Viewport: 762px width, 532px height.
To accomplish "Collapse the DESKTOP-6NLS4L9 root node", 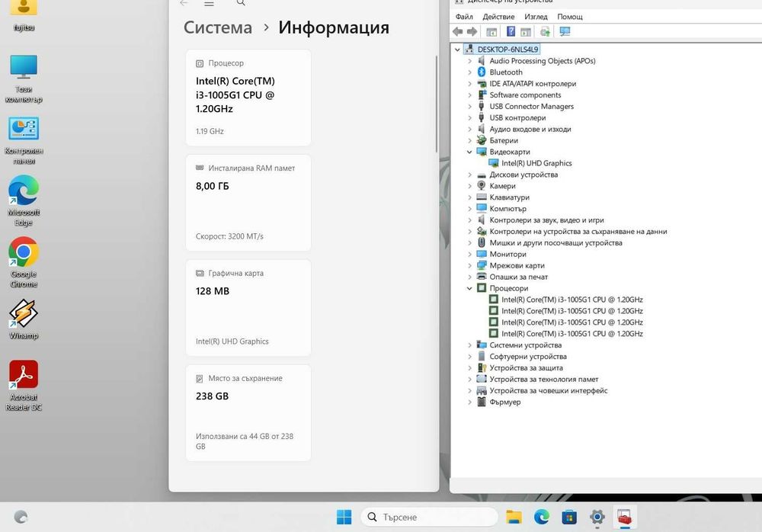I will (x=457, y=50).
